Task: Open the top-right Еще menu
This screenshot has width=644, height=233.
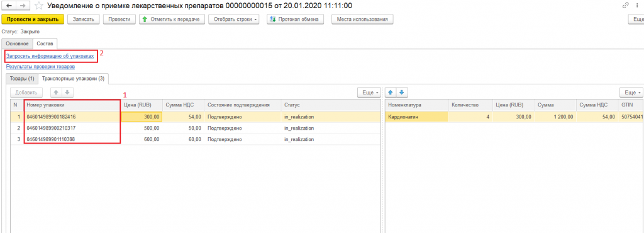Action: point(636,20)
